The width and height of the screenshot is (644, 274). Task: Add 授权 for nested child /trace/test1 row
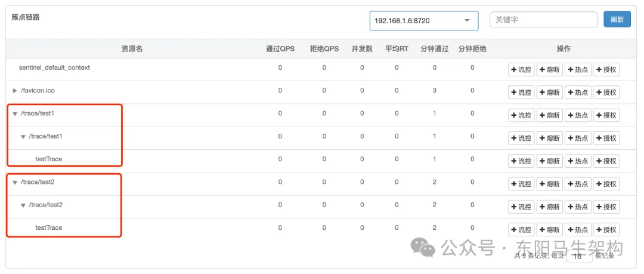[x=606, y=138]
